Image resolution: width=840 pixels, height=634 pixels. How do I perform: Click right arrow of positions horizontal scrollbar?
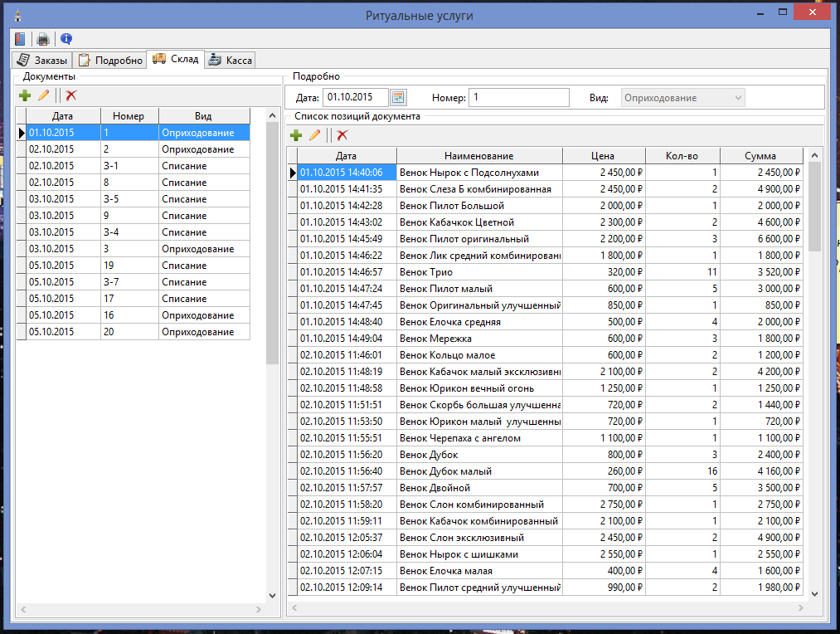(801, 607)
